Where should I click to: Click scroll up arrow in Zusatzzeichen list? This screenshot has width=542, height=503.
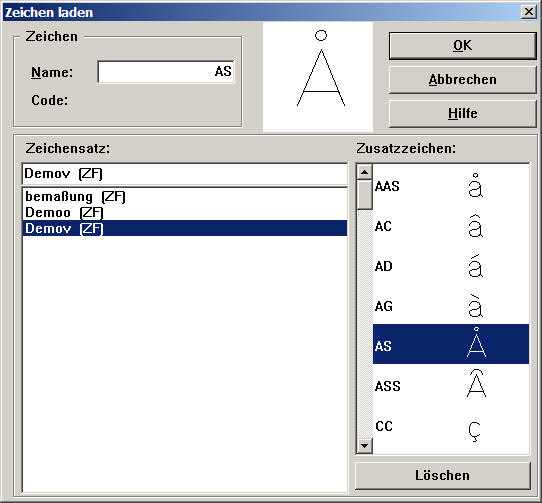[364, 172]
